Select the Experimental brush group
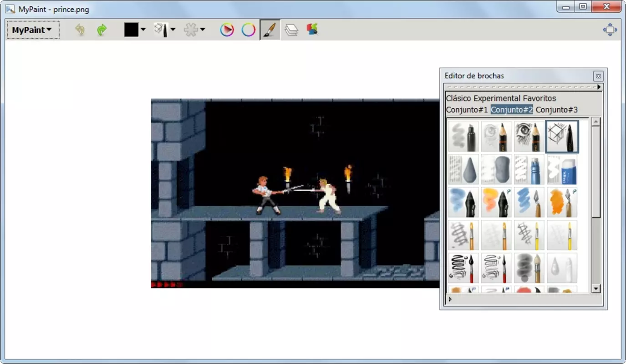The height and width of the screenshot is (364, 626). pos(497,98)
